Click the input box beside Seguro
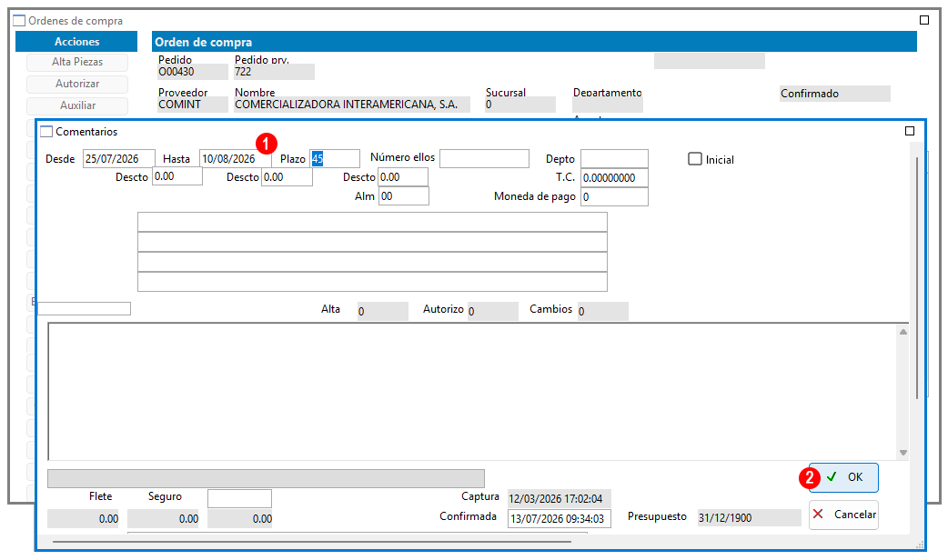Image resolution: width=948 pixels, height=560 pixels. coord(239,498)
